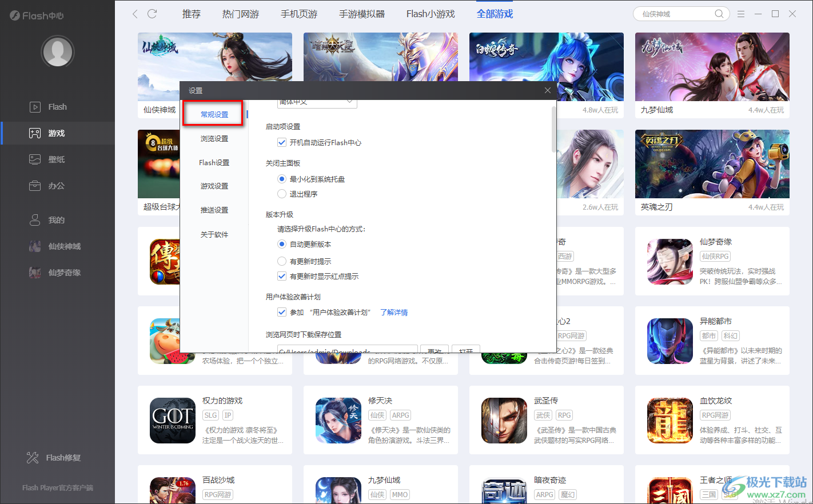
Task: Switch to 全部游戏 tab
Action: pos(495,14)
